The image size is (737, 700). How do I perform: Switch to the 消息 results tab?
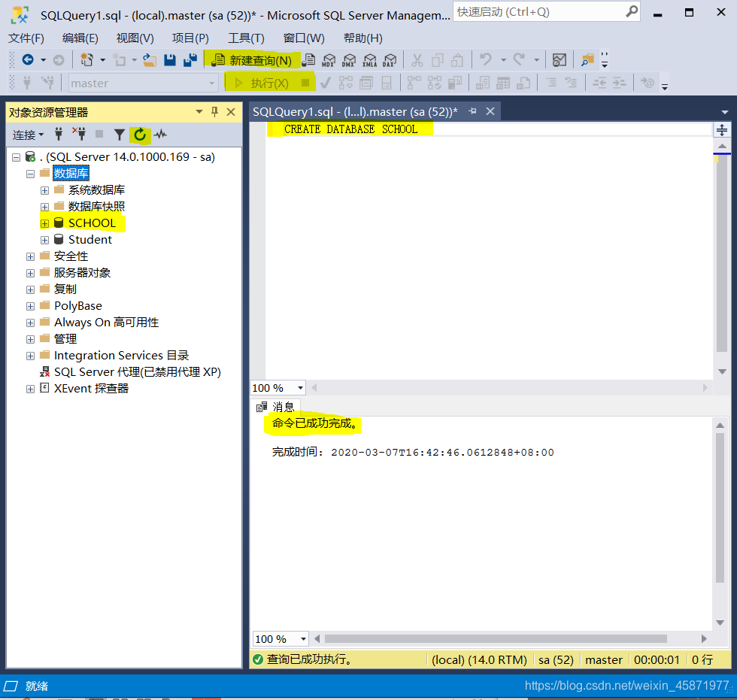click(x=276, y=407)
